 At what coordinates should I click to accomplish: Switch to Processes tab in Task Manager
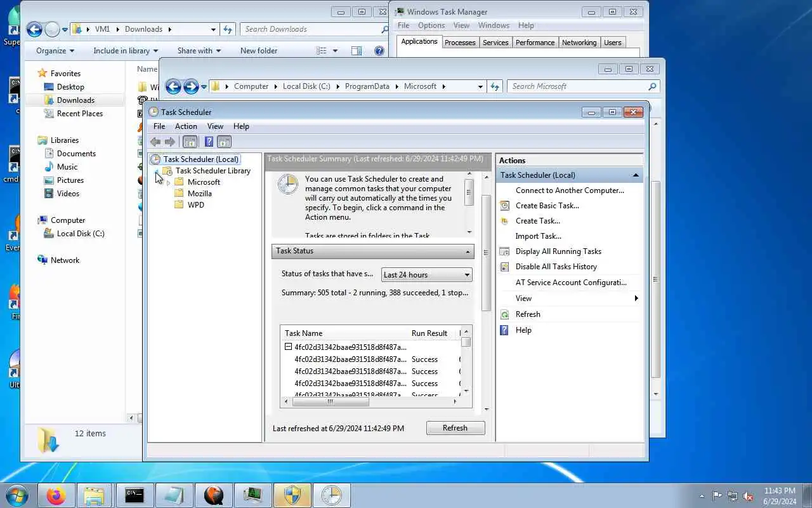460,43
